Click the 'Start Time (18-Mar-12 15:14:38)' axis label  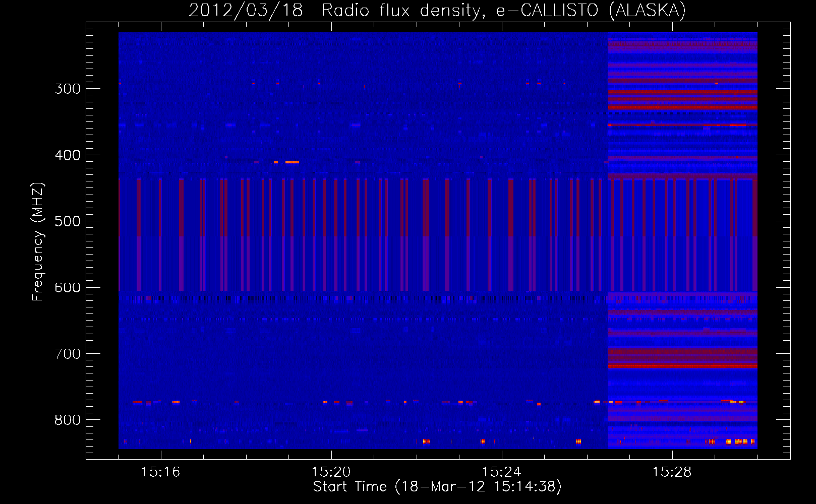tap(437, 487)
